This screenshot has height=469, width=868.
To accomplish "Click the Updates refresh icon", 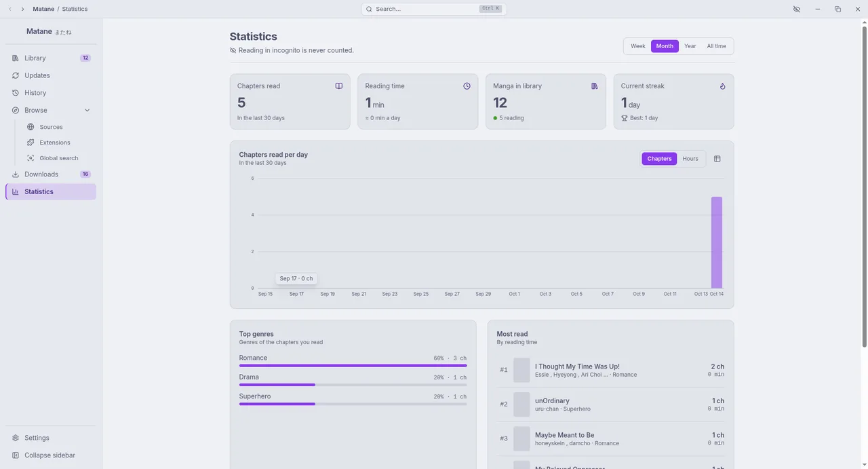I will [16, 75].
